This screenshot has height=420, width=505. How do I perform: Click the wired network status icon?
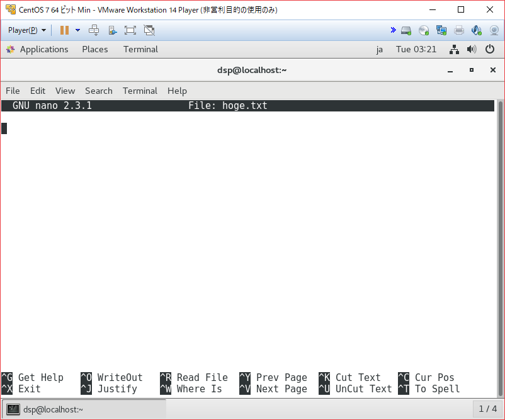pos(455,49)
